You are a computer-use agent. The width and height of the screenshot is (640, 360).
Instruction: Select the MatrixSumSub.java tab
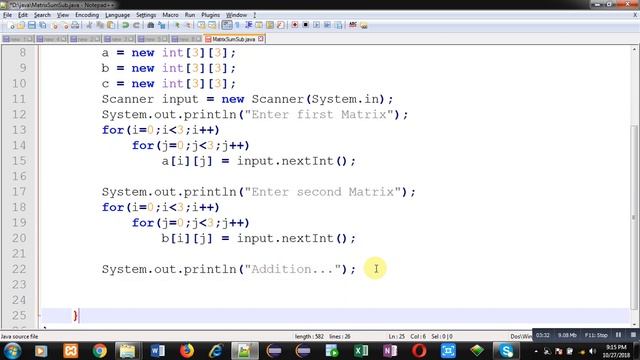[x=233, y=39]
